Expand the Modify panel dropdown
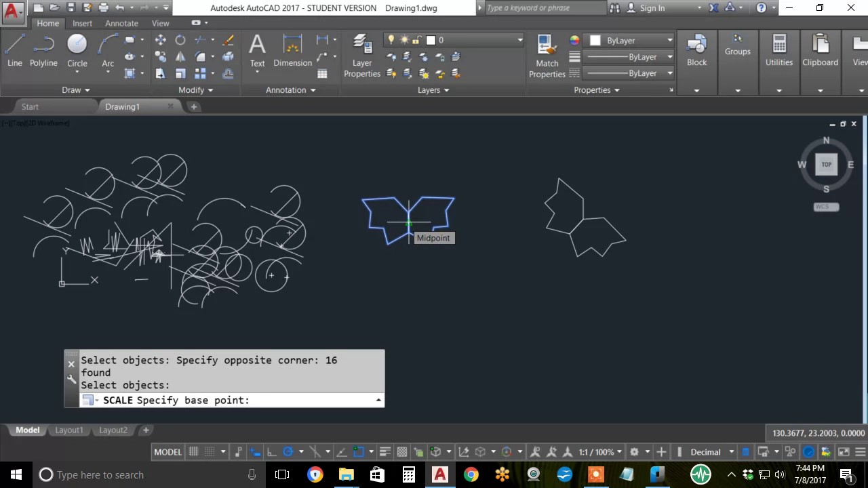Viewport: 868px width, 488px height. 196,89
